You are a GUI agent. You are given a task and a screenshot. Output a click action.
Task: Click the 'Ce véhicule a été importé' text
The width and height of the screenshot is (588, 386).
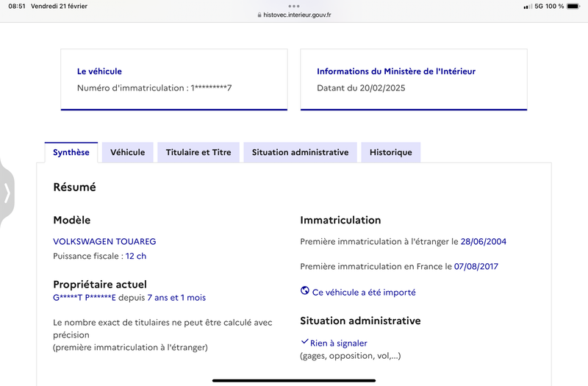pos(364,292)
